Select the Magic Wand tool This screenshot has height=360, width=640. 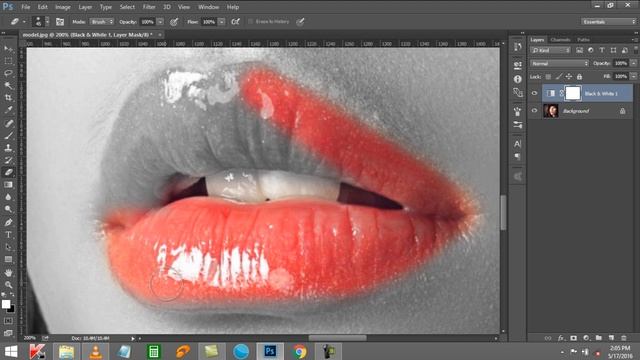pos(8,86)
